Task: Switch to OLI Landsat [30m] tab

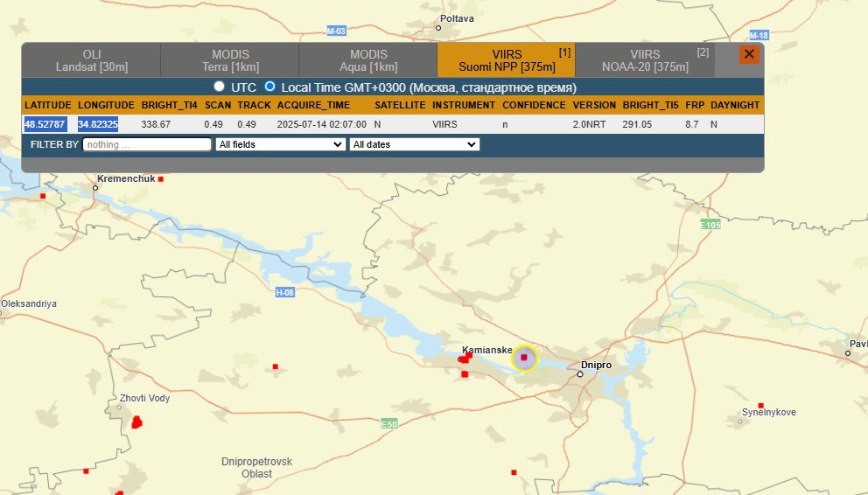Action: point(92,60)
